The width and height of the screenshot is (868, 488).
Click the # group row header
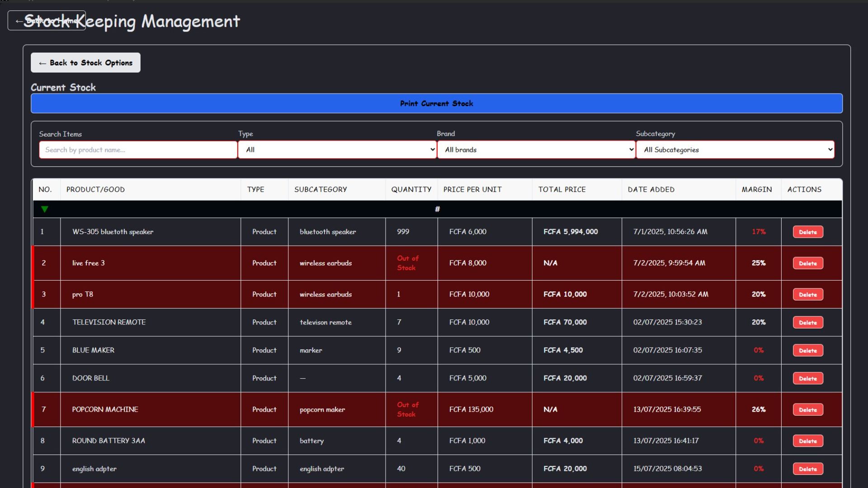[x=437, y=209]
